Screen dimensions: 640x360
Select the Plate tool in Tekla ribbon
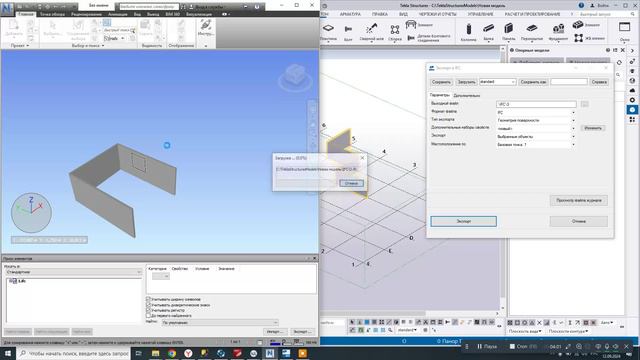[328, 32]
